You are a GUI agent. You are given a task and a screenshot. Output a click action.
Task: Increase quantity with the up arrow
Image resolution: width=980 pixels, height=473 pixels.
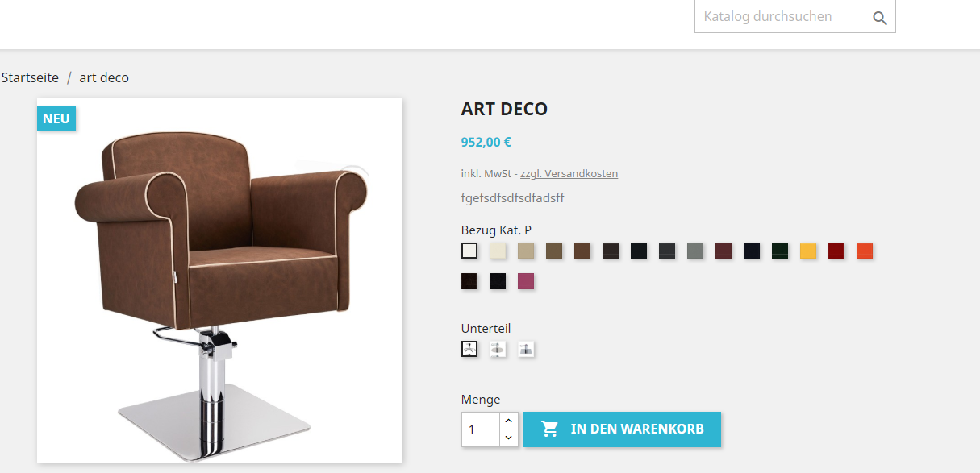(x=508, y=421)
